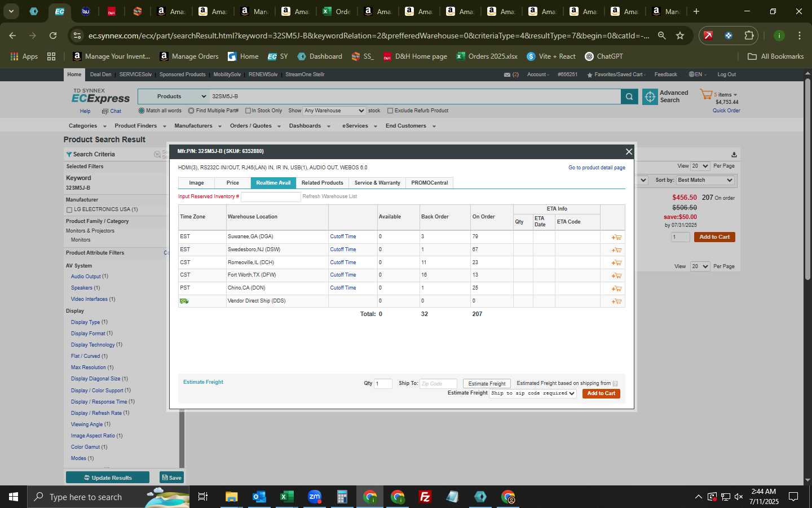The height and width of the screenshot is (508, 812).
Task: Click the Vendor Direct Ship truck icon
Action: click(184, 301)
